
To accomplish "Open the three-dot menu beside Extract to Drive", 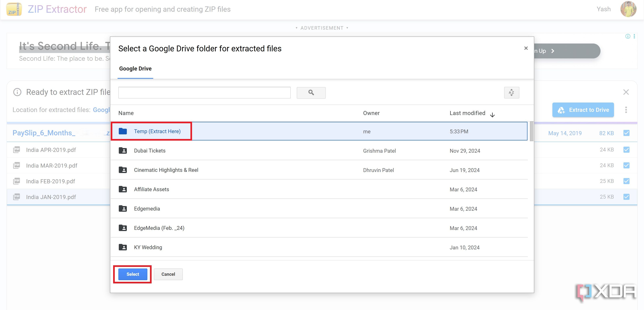I will pyautogui.click(x=626, y=110).
